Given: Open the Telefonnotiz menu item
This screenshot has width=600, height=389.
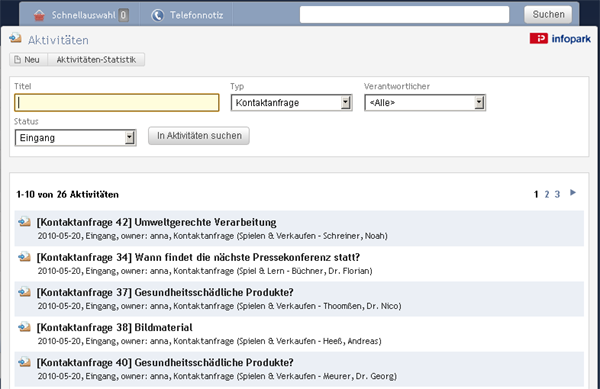Looking at the screenshot, I should [187, 15].
